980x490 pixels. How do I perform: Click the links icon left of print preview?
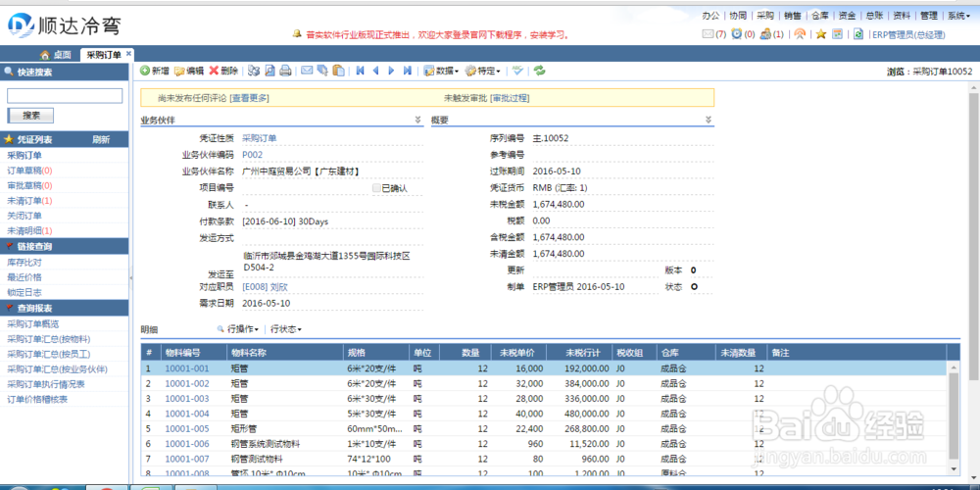(254, 71)
